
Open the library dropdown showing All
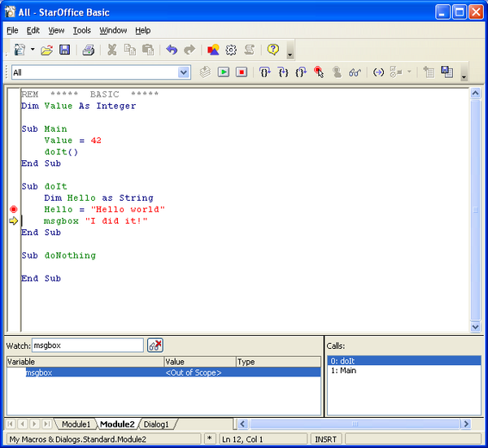[183, 72]
